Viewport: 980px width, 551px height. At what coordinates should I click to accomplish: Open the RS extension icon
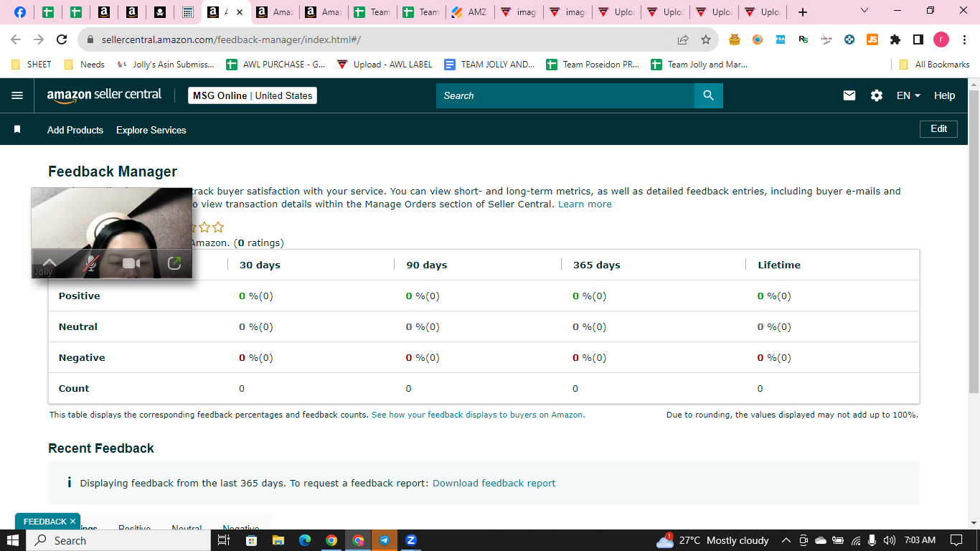point(804,39)
